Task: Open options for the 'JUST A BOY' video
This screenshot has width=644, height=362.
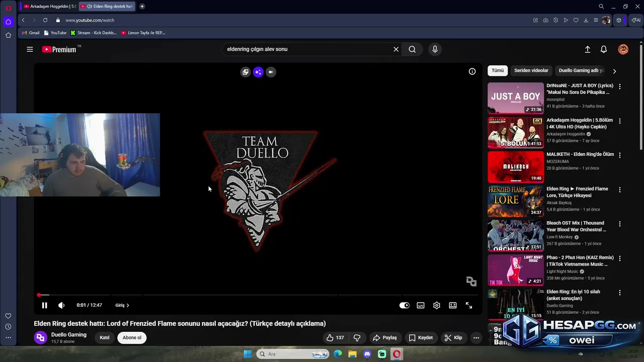Action: pyautogui.click(x=620, y=86)
